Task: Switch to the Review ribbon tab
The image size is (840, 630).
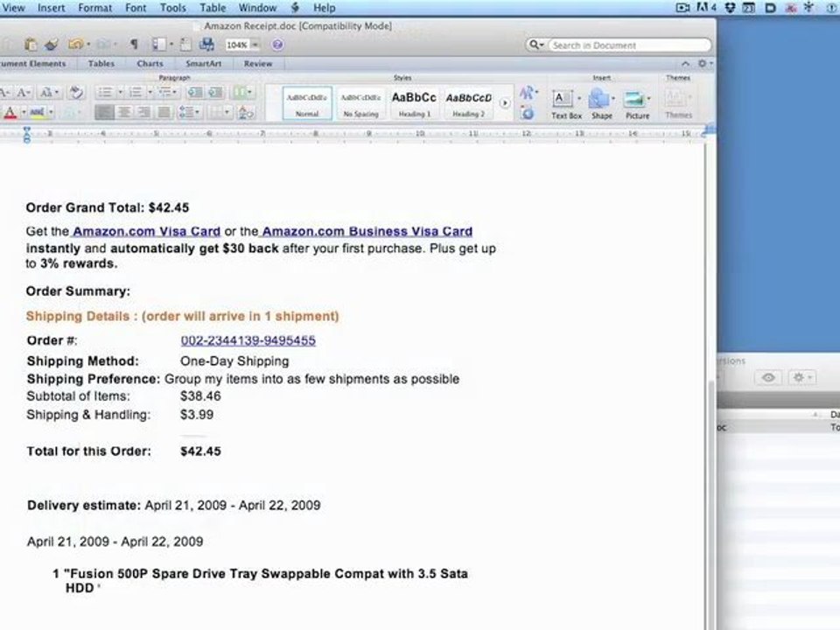Action: pos(258,63)
